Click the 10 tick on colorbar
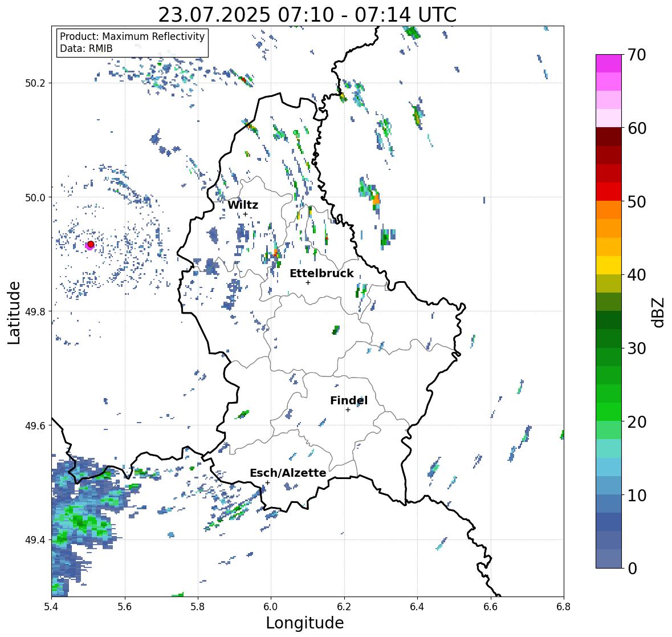This screenshot has height=637, width=672. coord(637,495)
